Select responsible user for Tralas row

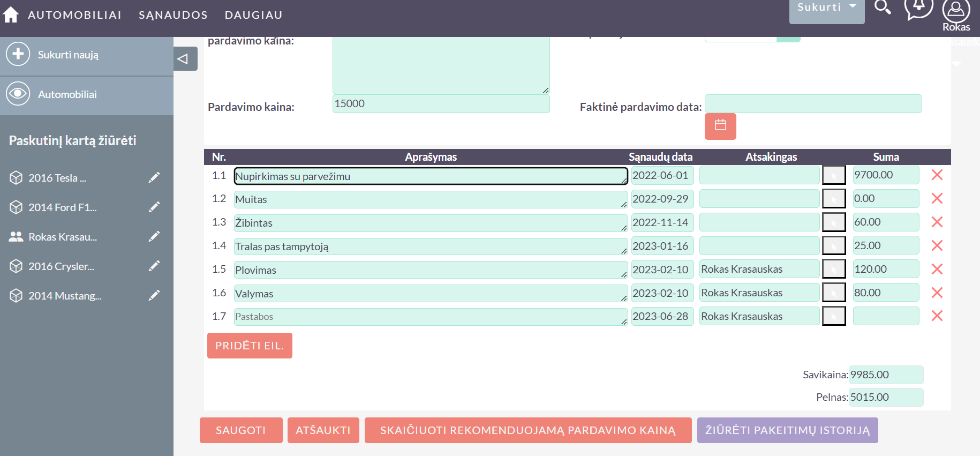(x=834, y=246)
